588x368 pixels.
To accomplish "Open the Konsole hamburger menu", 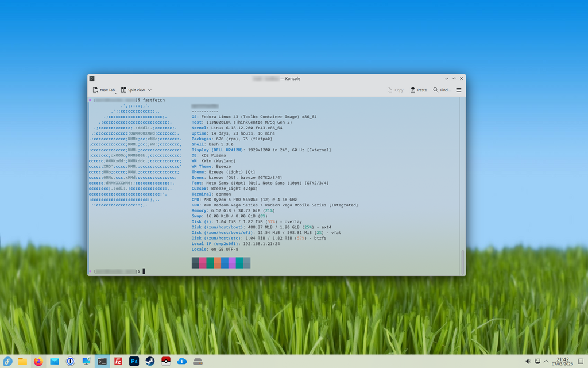I will (459, 90).
